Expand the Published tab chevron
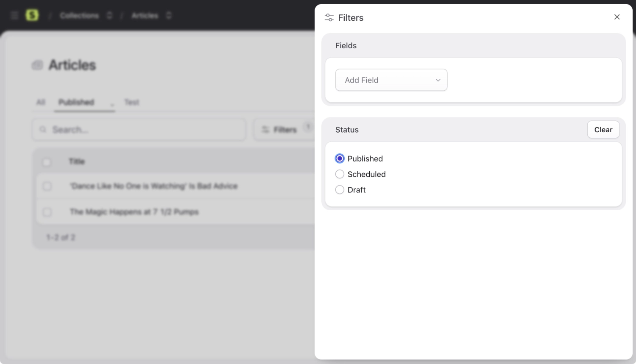Screen dimensions: 636x364 pos(112,103)
